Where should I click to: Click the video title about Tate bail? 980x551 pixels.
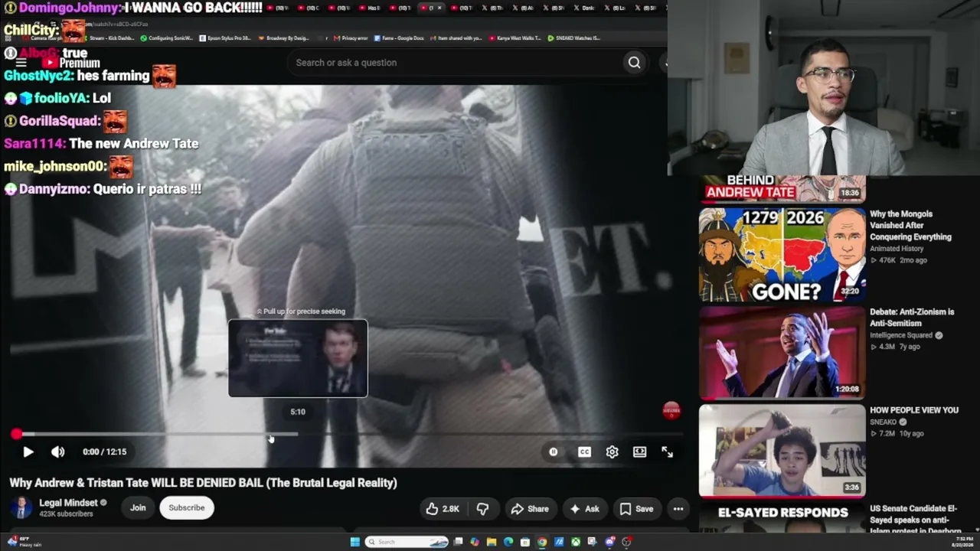coord(203,483)
